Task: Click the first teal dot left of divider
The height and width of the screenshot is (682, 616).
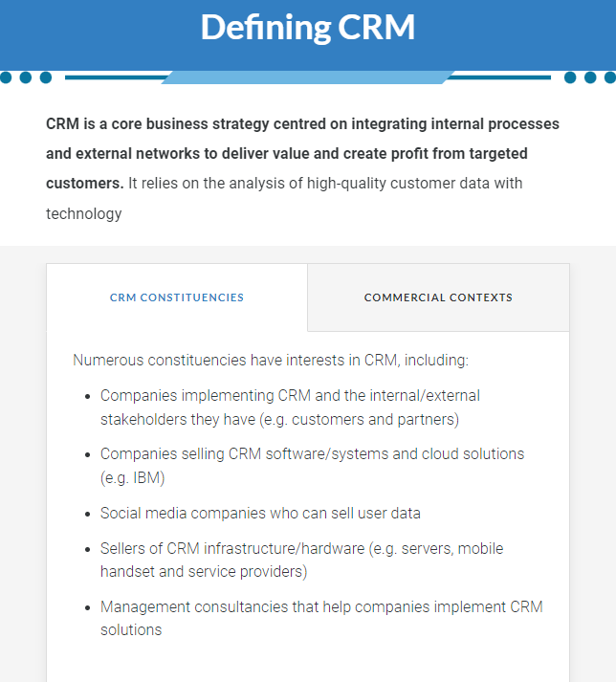Action: (6, 77)
